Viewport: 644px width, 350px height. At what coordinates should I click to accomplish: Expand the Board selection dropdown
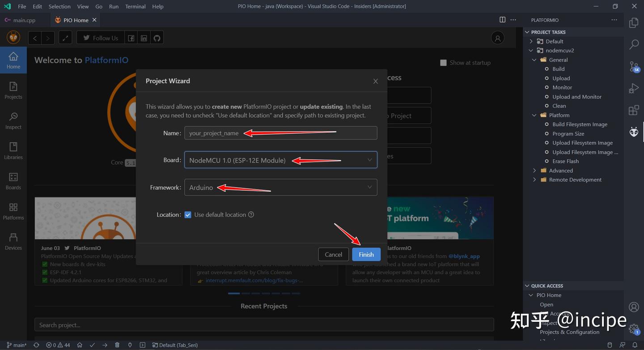pyautogui.click(x=369, y=160)
